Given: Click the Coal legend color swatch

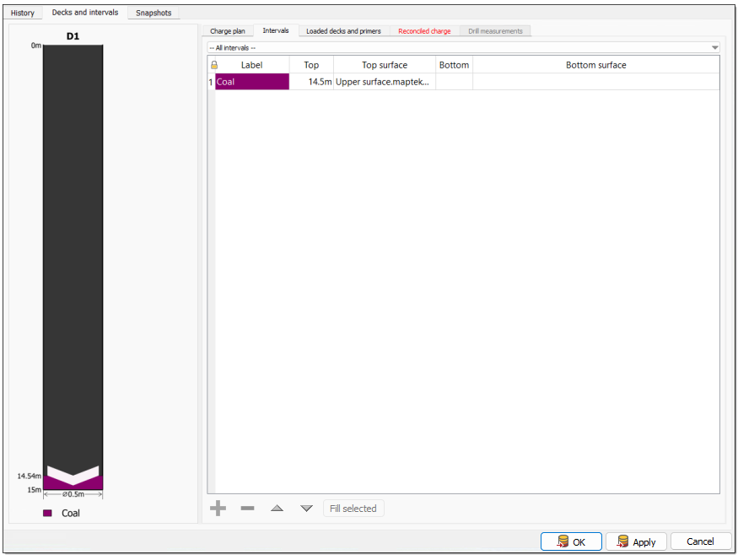Looking at the screenshot, I should pyautogui.click(x=47, y=513).
